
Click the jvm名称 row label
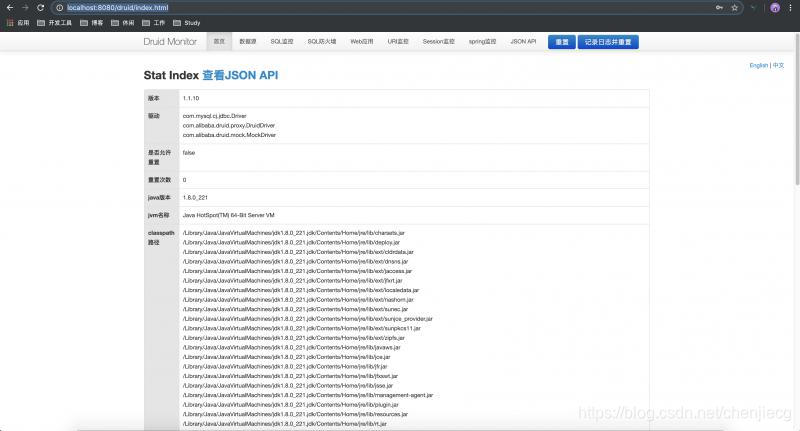pyautogui.click(x=158, y=215)
